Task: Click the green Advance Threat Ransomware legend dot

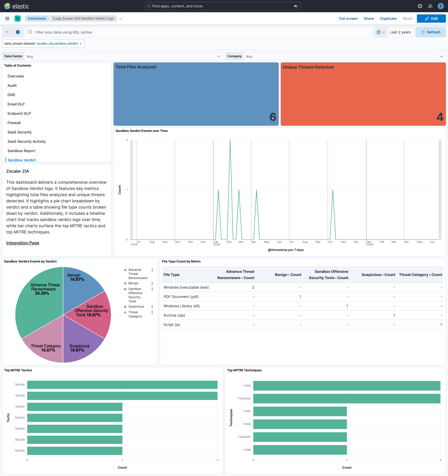Action: [125, 270]
